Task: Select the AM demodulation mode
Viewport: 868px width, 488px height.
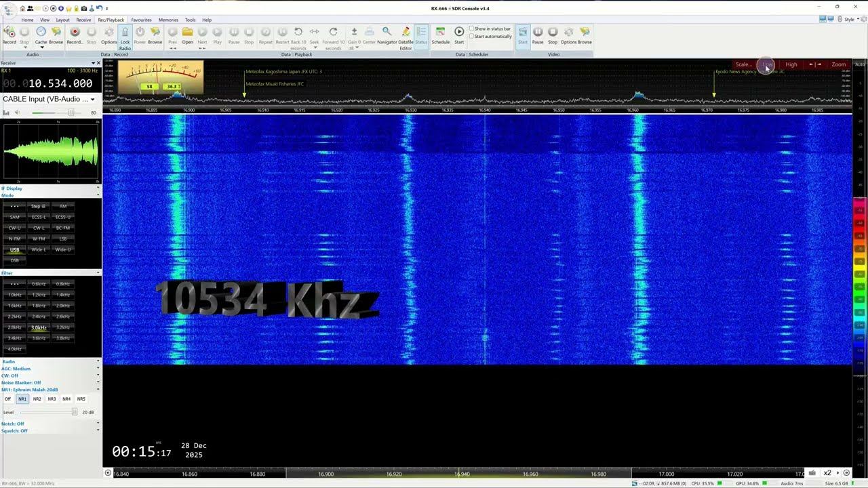Action: click(x=63, y=206)
